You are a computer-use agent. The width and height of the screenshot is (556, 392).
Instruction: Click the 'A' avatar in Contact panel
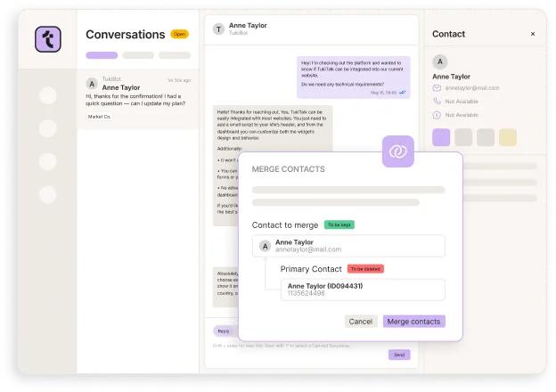tap(439, 62)
